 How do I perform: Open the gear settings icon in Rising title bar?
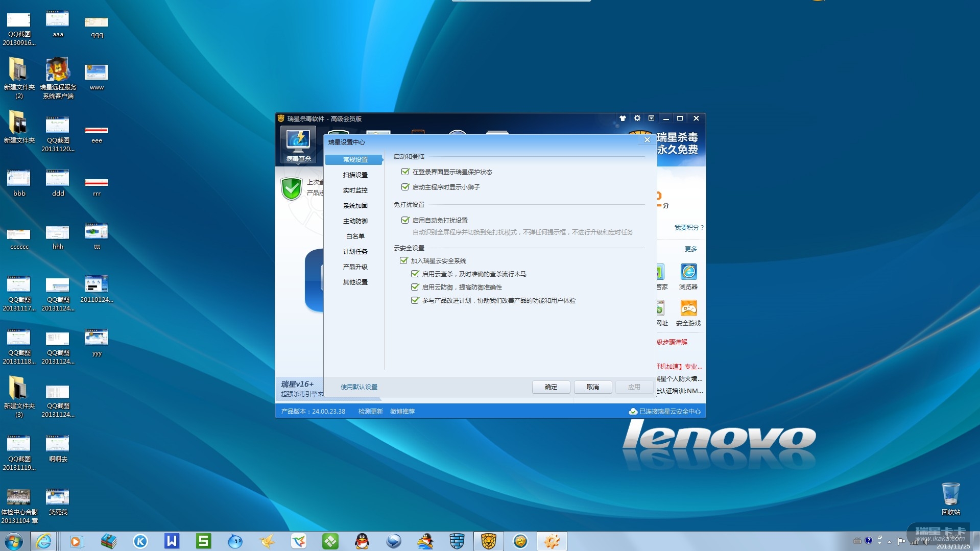tap(637, 118)
